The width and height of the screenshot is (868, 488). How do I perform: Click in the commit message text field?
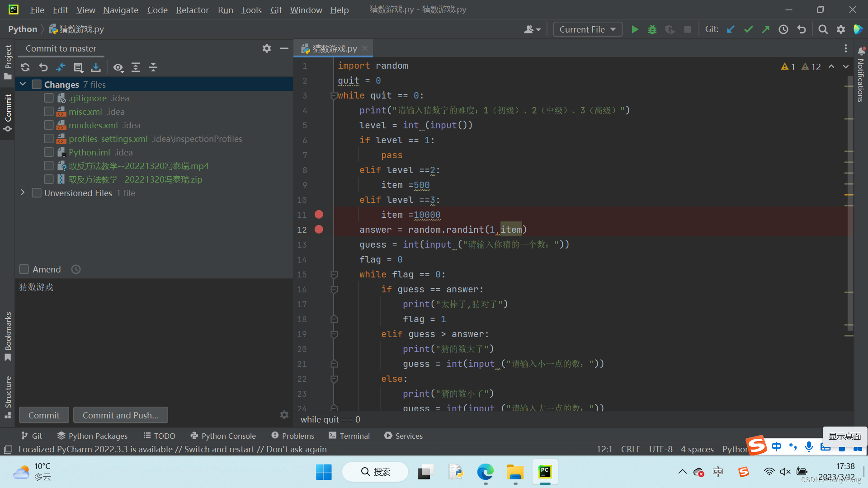[x=154, y=341]
